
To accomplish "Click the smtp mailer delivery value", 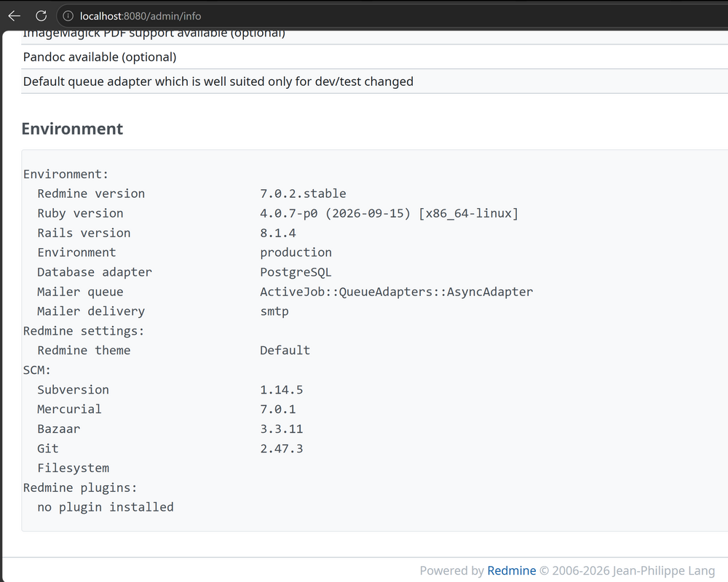I will (x=274, y=311).
